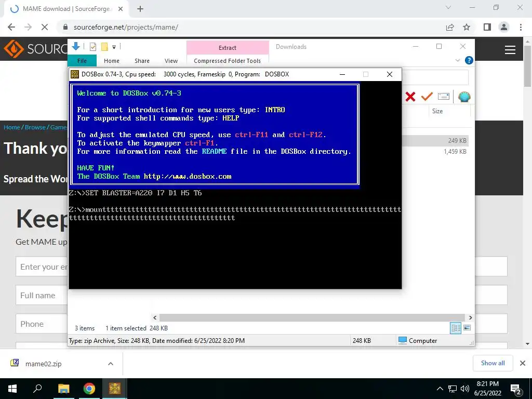Screen dimensions: 532x399
Task: Click the DOSBox taskbar icon
Action: pyautogui.click(x=115, y=389)
